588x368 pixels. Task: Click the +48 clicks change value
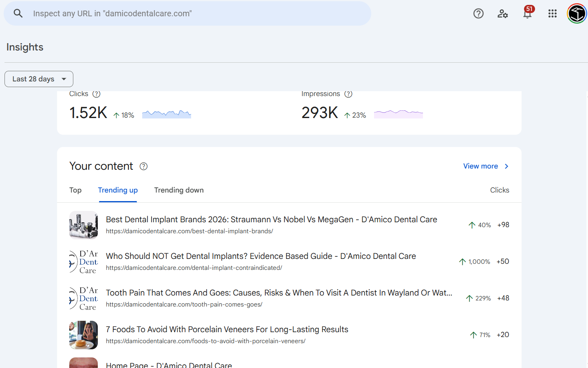click(503, 298)
